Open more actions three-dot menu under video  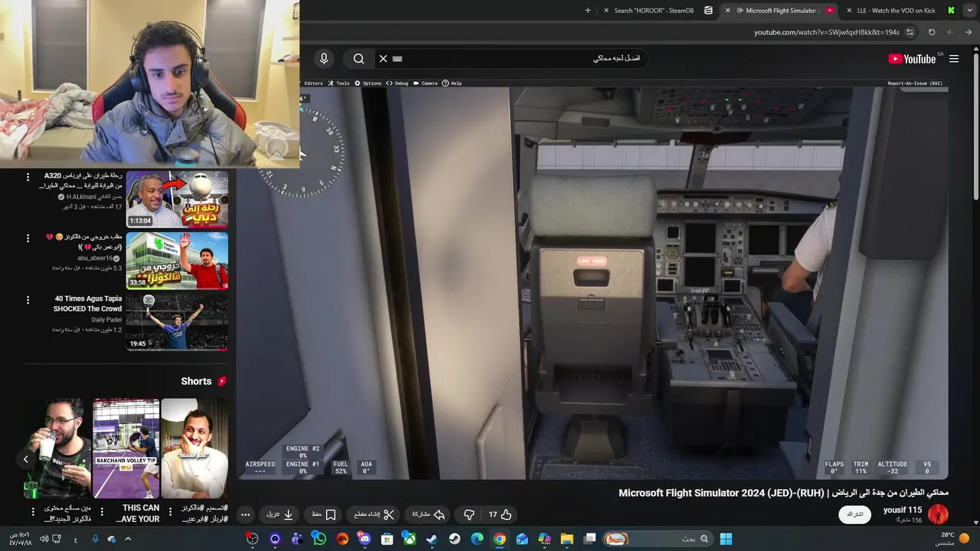(245, 514)
